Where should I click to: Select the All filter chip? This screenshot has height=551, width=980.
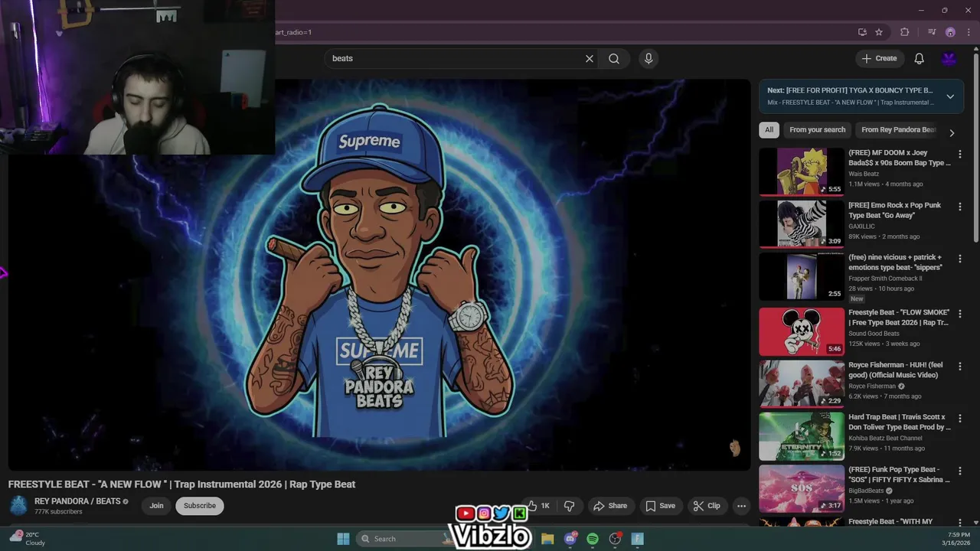[x=769, y=130]
